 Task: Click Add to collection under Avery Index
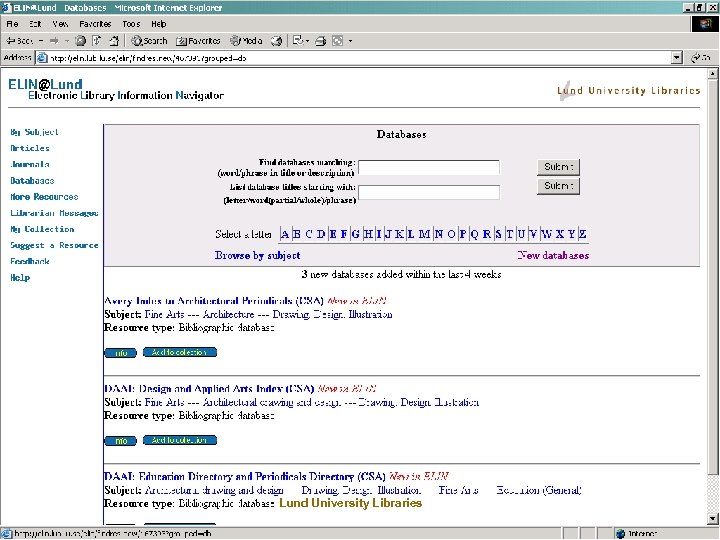point(180,352)
